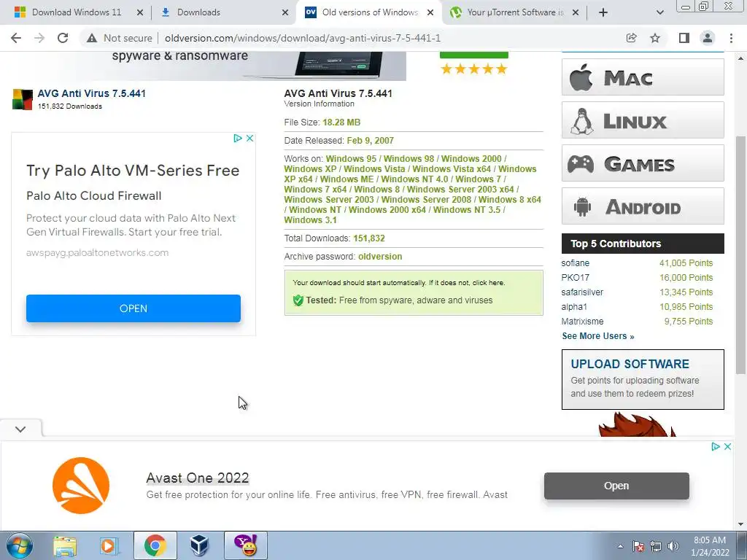The width and height of the screenshot is (747, 560).
Task: Click the UPLOAD SOFTWARE box
Action: [x=643, y=379]
